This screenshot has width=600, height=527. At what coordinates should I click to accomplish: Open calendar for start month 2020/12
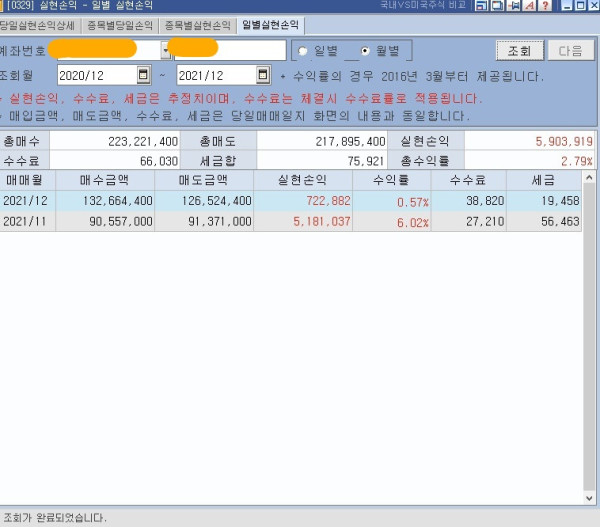pyautogui.click(x=143, y=75)
